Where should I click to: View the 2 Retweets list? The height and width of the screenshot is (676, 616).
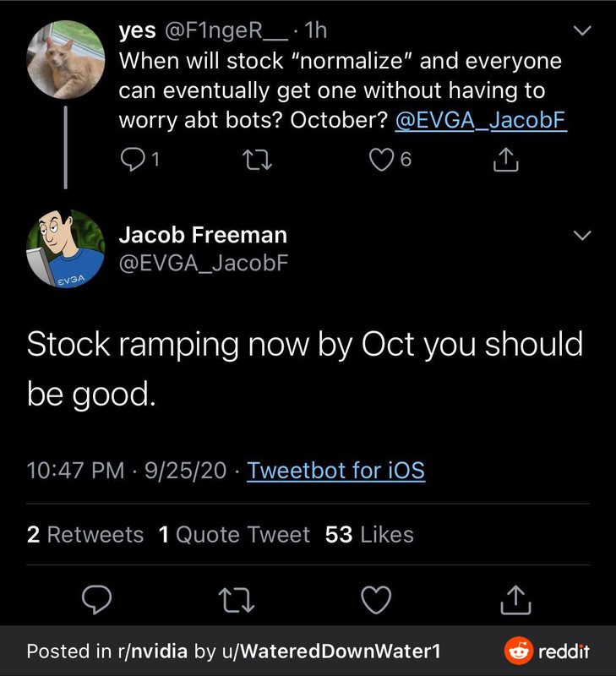click(85, 535)
